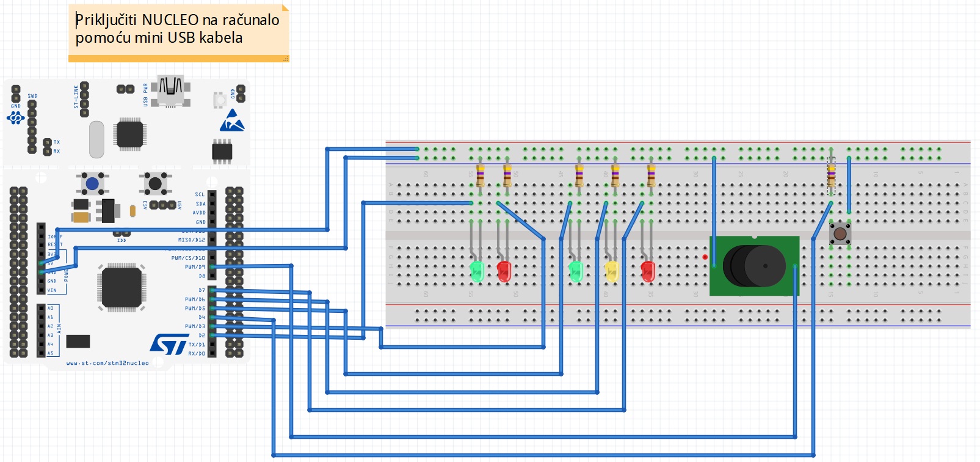Screen dimensions: 980x462
Task: Click the oval crystal oscillator on the ST-LINK section
Action: click(96, 139)
